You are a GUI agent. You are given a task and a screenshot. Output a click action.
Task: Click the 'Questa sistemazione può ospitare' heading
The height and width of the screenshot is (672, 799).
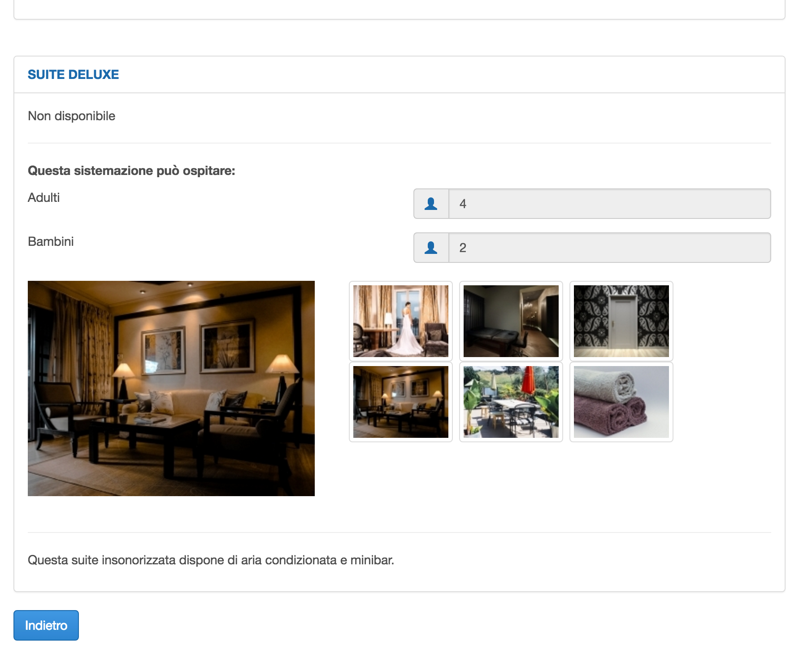tap(131, 171)
